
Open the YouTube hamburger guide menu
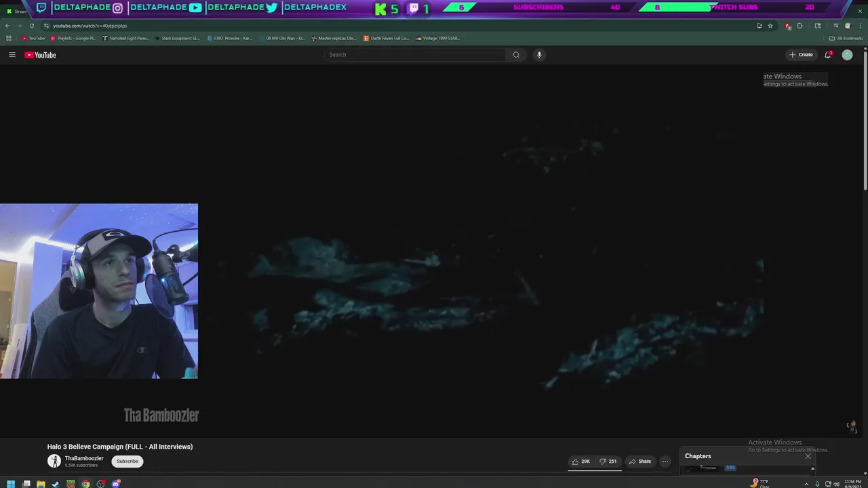tap(12, 55)
